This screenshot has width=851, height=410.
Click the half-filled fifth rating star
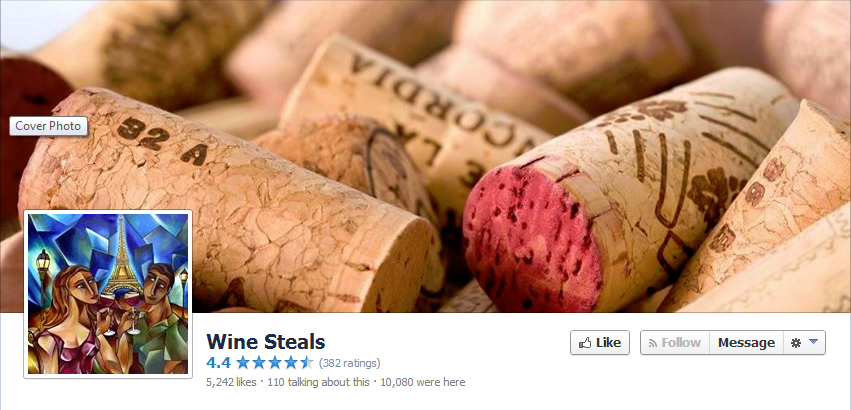(307, 362)
